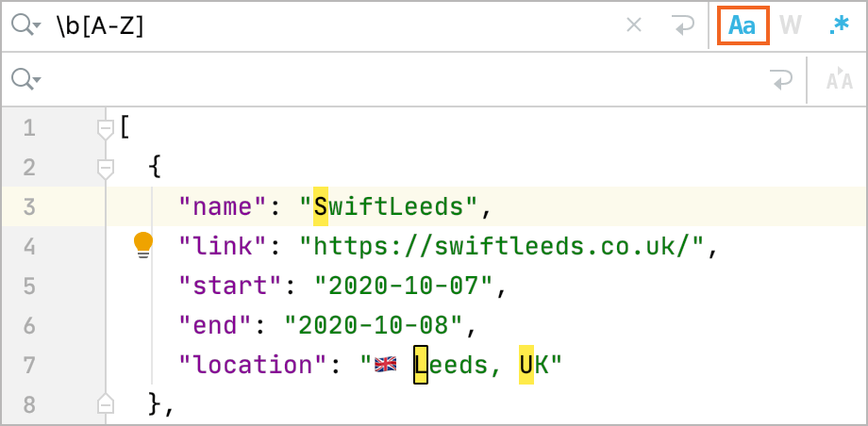
Task: Toggle Match Case (Aa) search option
Action: click(x=743, y=25)
